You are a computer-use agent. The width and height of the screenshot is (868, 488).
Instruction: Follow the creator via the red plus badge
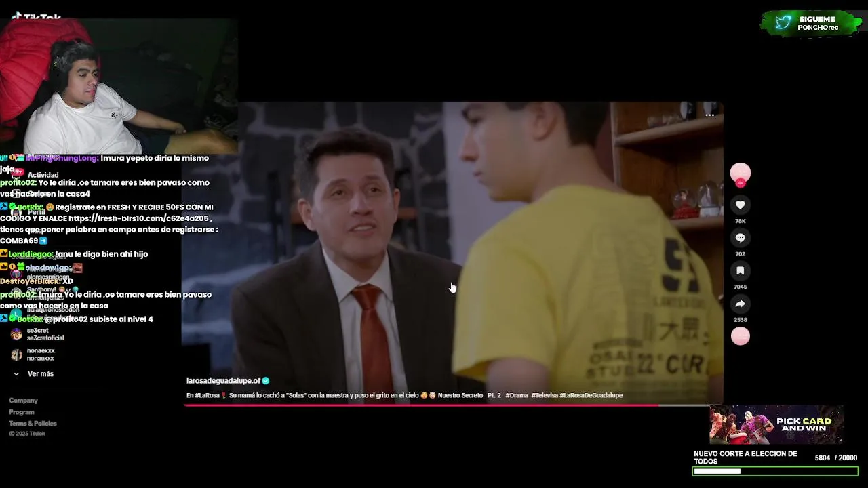[x=740, y=183]
